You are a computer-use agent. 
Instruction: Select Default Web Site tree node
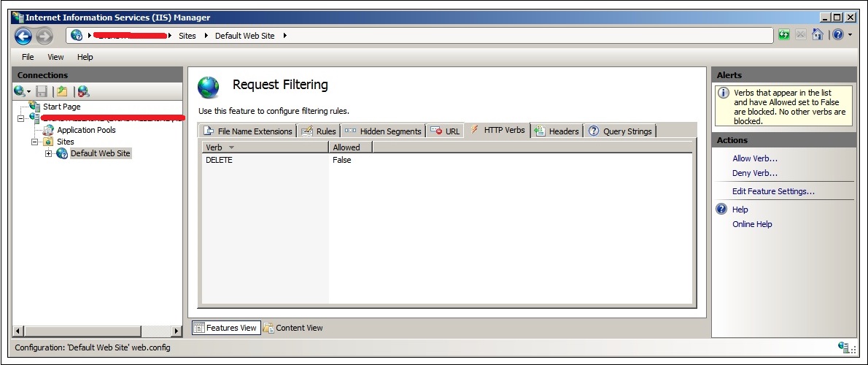pos(100,153)
